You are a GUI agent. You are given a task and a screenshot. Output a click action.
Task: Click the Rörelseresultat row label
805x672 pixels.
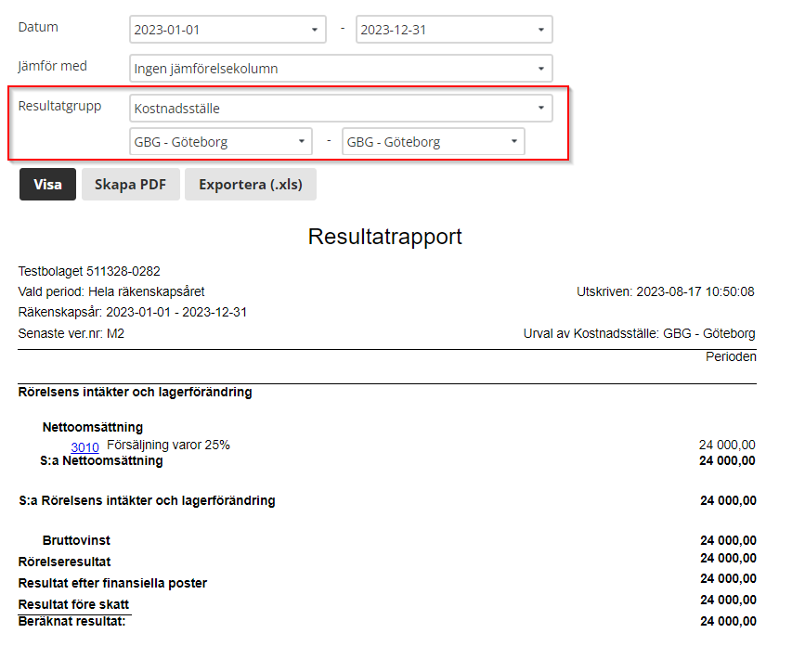[x=64, y=562]
